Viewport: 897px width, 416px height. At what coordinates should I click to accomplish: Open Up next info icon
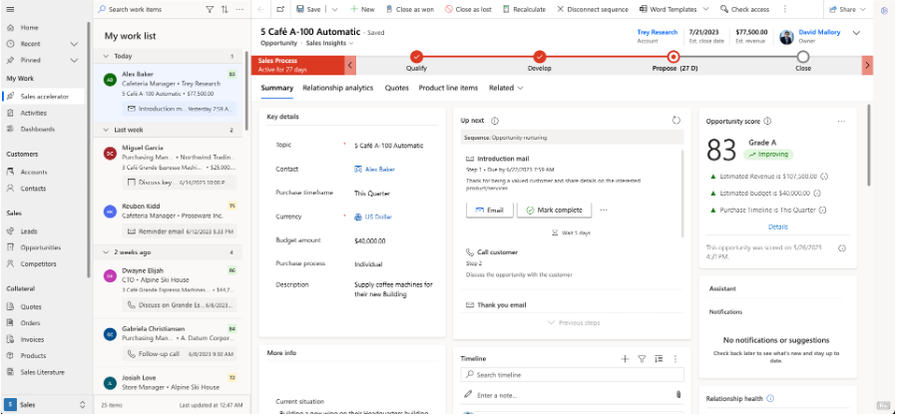pyautogui.click(x=495, y=121)
